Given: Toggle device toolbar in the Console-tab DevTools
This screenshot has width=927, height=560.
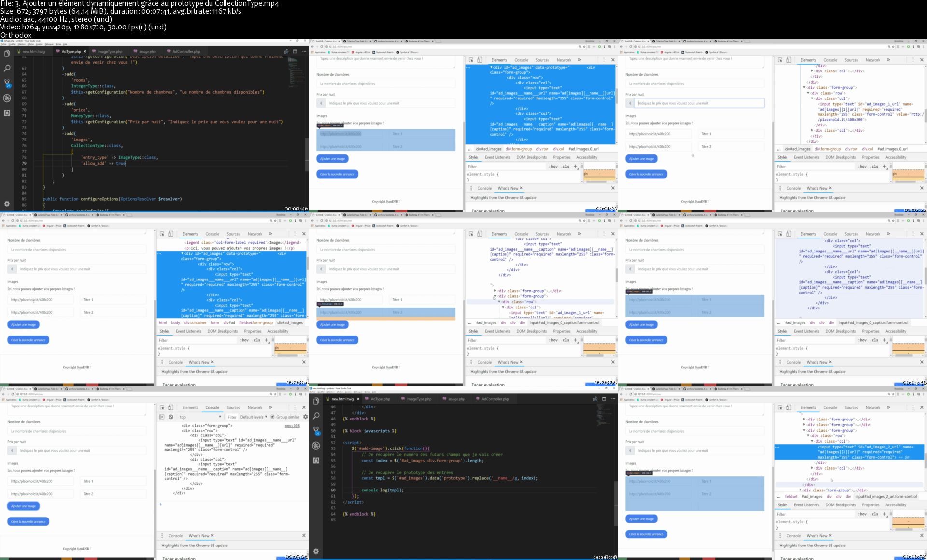Looking at the screenshot, I should pos(170,407).
